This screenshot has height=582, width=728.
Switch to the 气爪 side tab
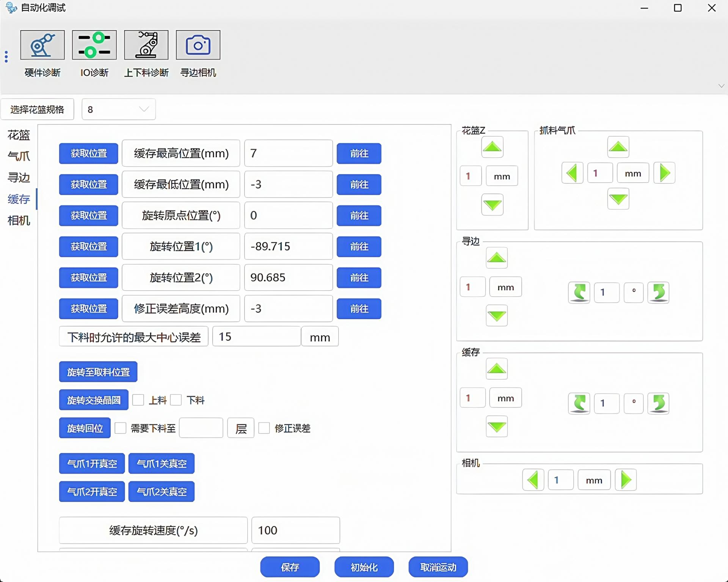pos(19,156)
